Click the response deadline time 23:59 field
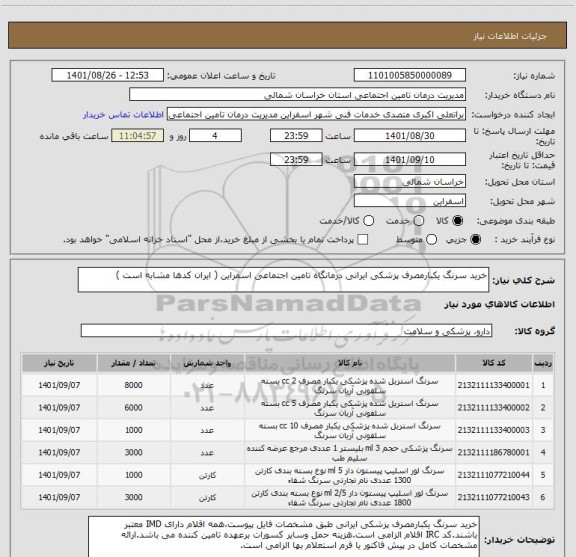Viewport: 576px width, 557px height. tap(296, 136)
